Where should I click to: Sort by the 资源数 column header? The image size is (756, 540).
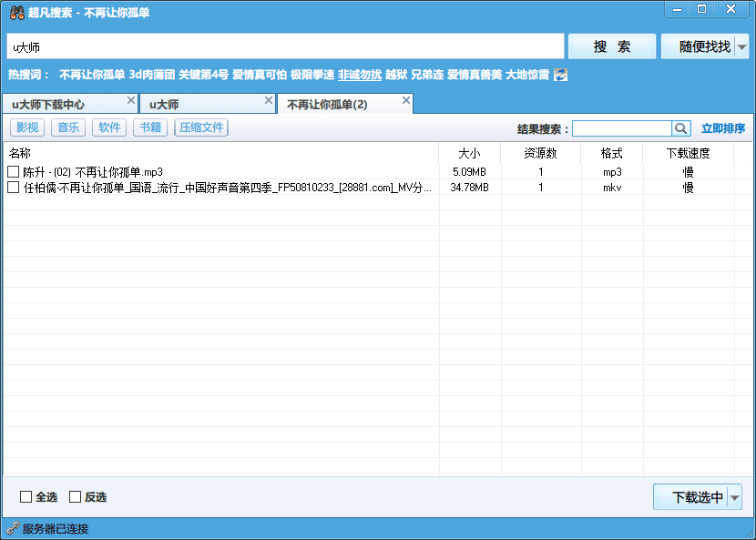point(540,153)
